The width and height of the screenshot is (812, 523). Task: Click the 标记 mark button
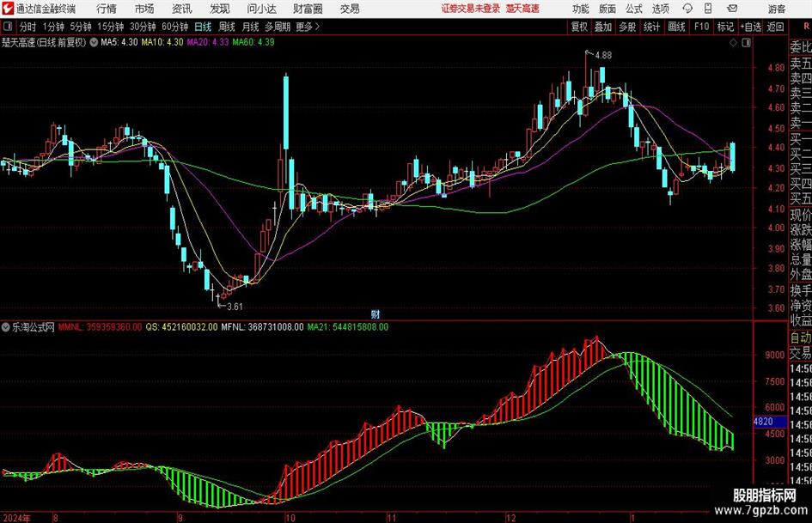coord(725,27)
